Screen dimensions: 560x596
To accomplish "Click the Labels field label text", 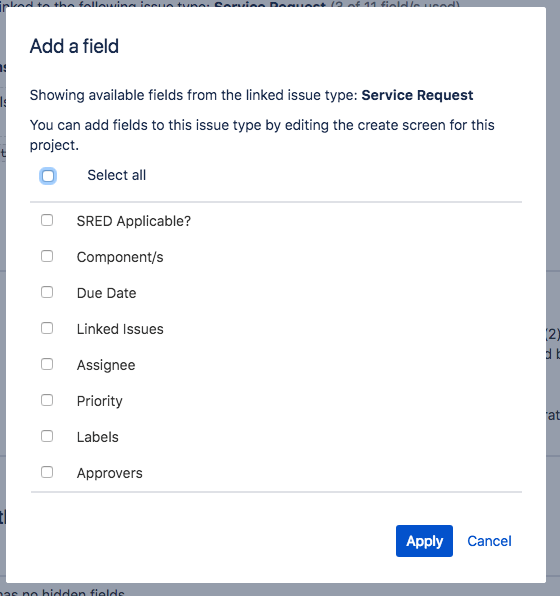I will (x=97, y=437).
